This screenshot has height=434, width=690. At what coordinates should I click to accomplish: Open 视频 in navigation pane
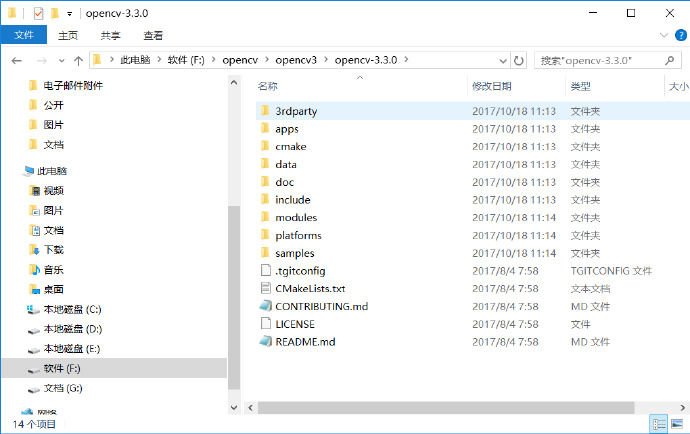(54, 191)
